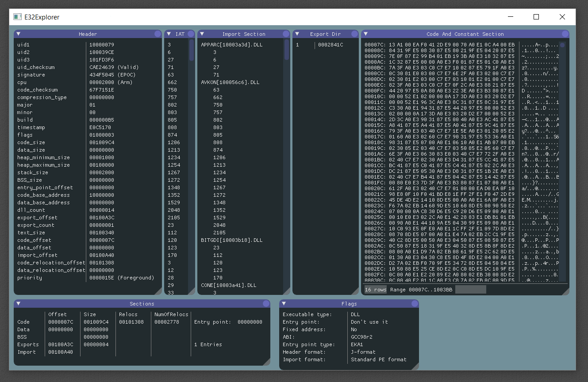
Task: Click the Flags panel's corner resize grip
Action: click(x=415, y=367)
